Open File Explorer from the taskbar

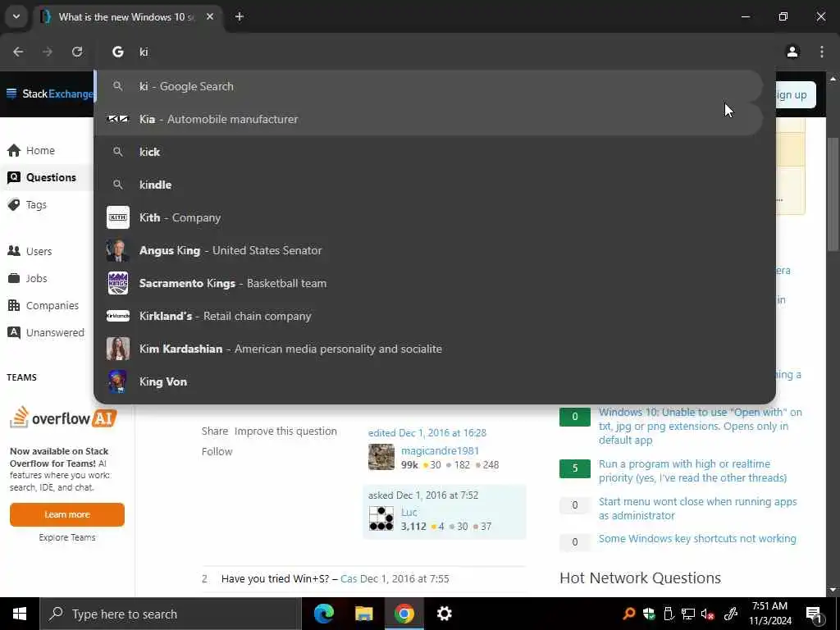[x=363, y=614]
